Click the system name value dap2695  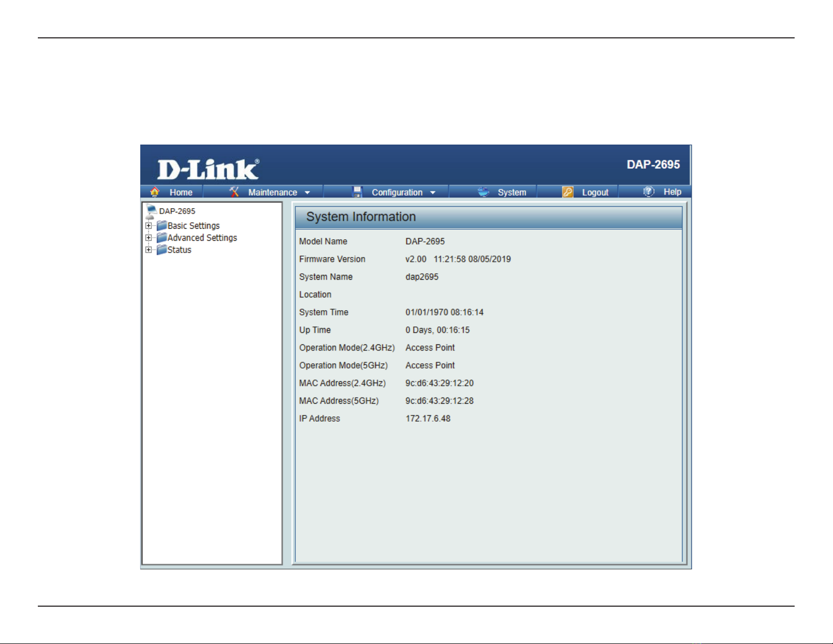point(422,277)
